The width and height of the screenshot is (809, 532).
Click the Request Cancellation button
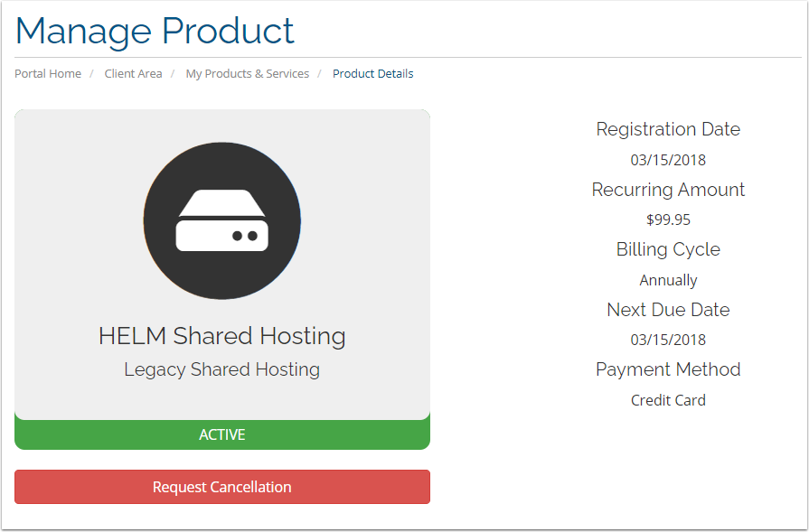(x=221, y=487)
